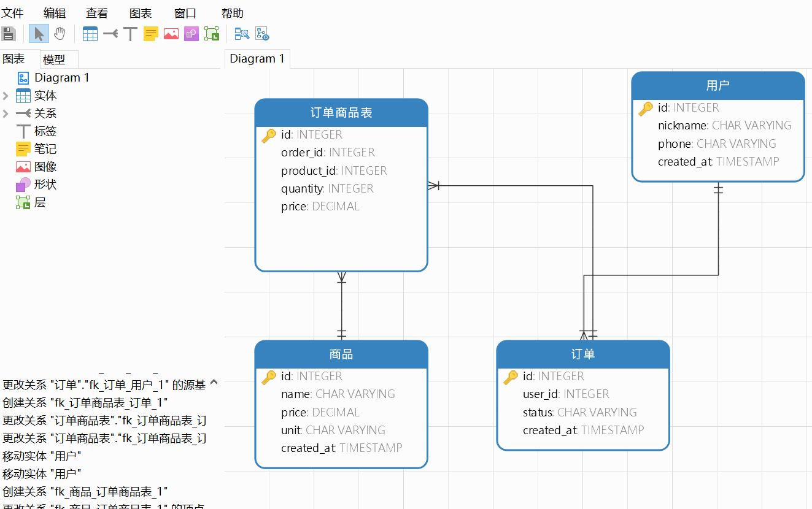Select the Diagram 1 canvas tab
812x509 pixels.
coord(257,59)
